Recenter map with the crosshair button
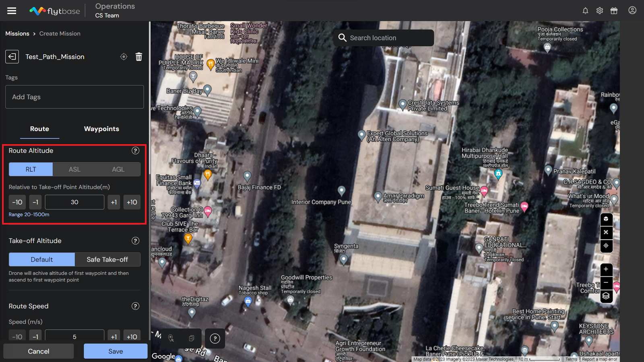644x362 pixels. click(606, 246)
